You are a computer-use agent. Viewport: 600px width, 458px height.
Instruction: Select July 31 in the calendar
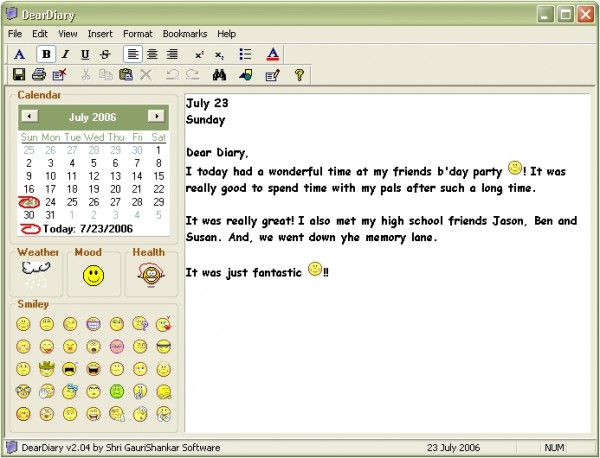(51, 215)
